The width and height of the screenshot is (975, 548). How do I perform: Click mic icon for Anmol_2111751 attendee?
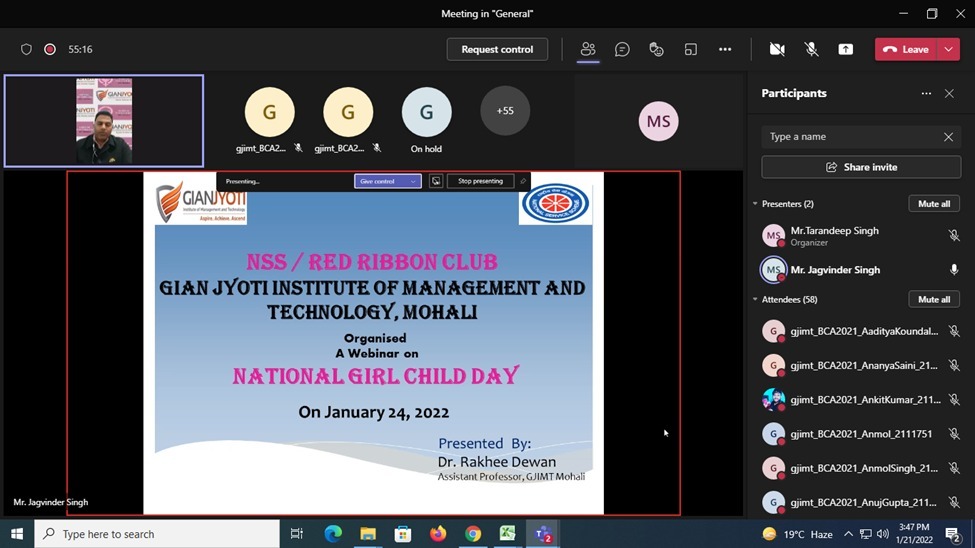click(x=954, y=434)
